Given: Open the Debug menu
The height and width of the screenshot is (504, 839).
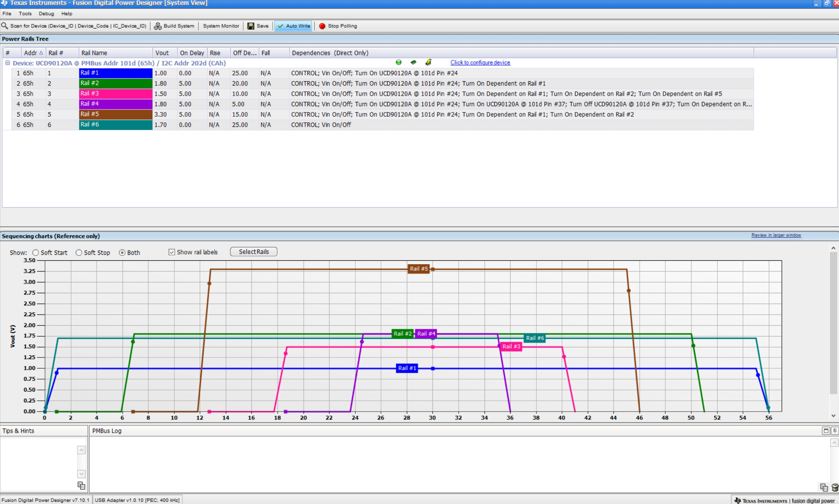Looking at the screenshot, I should coord(46,13).
